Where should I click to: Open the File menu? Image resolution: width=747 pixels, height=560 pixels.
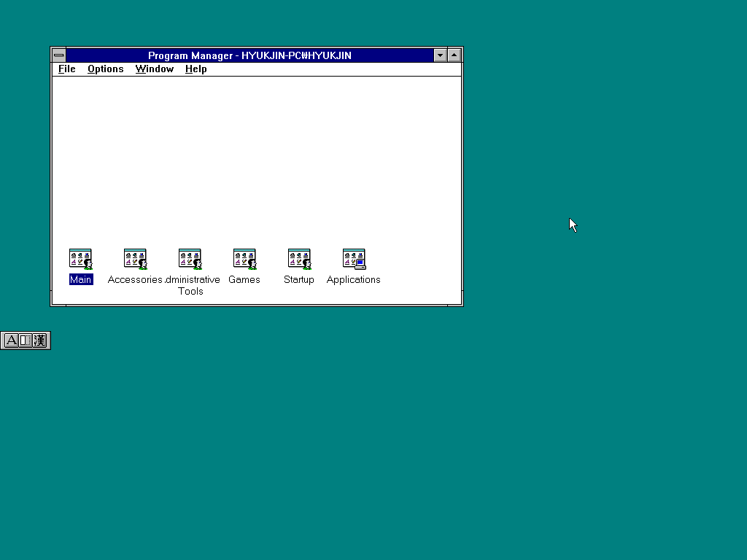(x=66, y=69)
